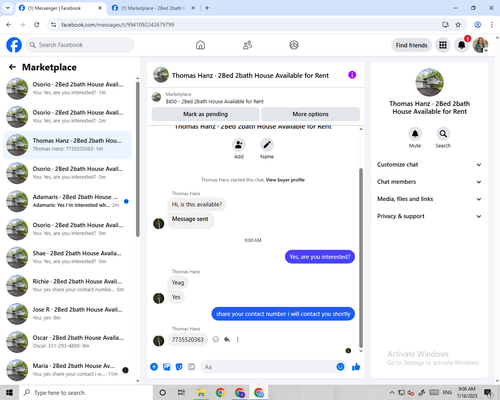Screen dimensions: 500x400
Task: Open the Shae conversation
Action: pos(68,258)
